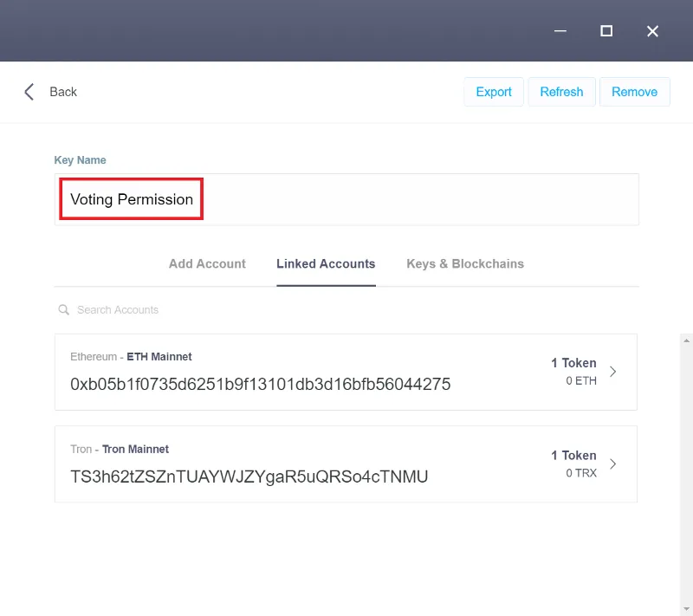Click 1 Token in Tron row
693x616 pixels.
coord(573,455)
